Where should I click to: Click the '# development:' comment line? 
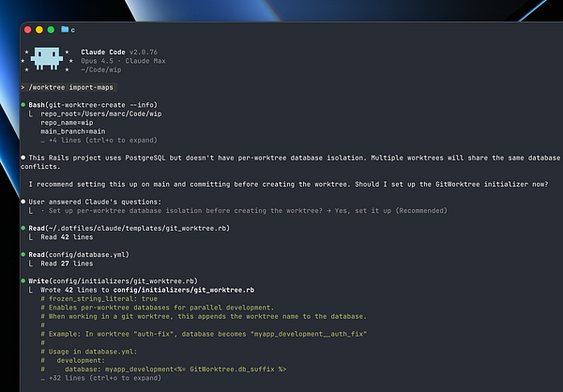73,360
